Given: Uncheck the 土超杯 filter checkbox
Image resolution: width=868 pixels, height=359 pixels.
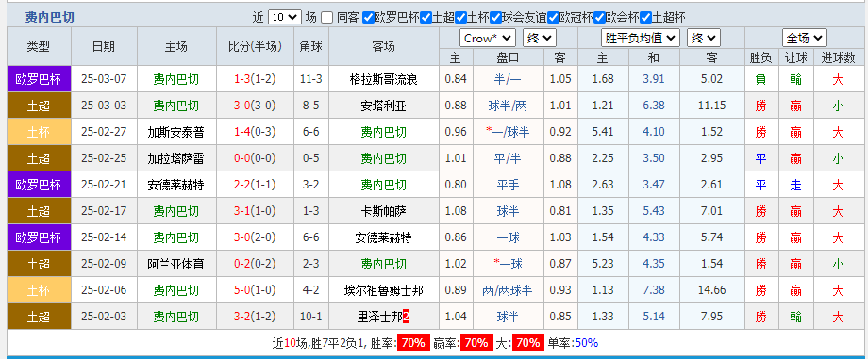Looking at the screenshot, I should point(645,18).
